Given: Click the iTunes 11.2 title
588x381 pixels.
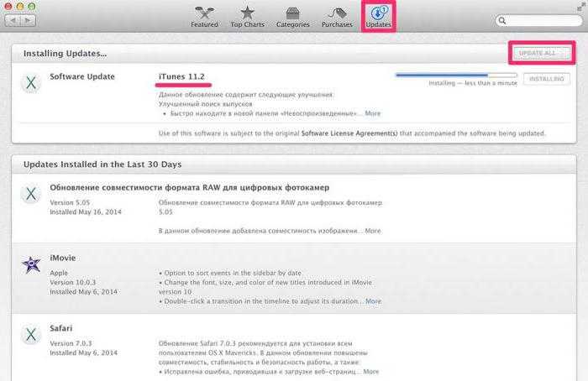Looking at the screenshot, I should [181, 76].
